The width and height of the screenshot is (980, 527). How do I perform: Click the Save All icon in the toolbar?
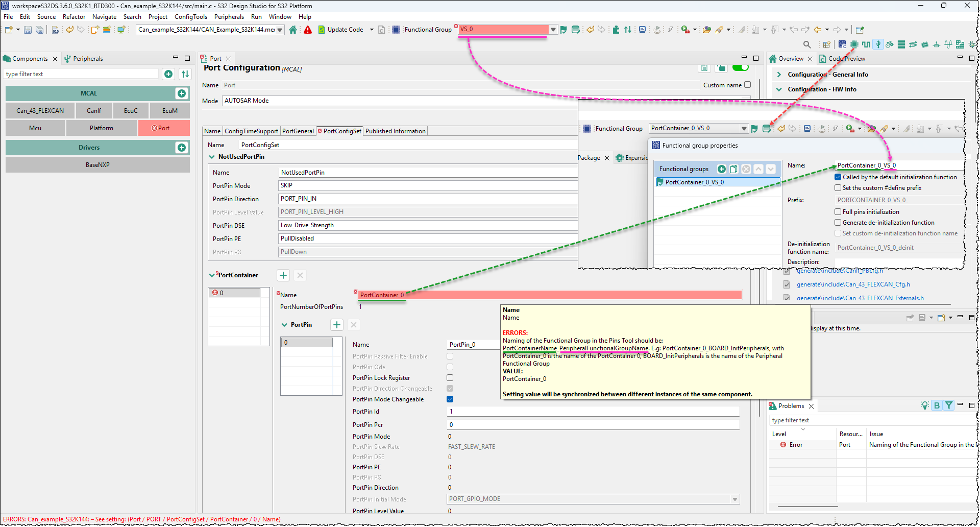click(39, 30)
